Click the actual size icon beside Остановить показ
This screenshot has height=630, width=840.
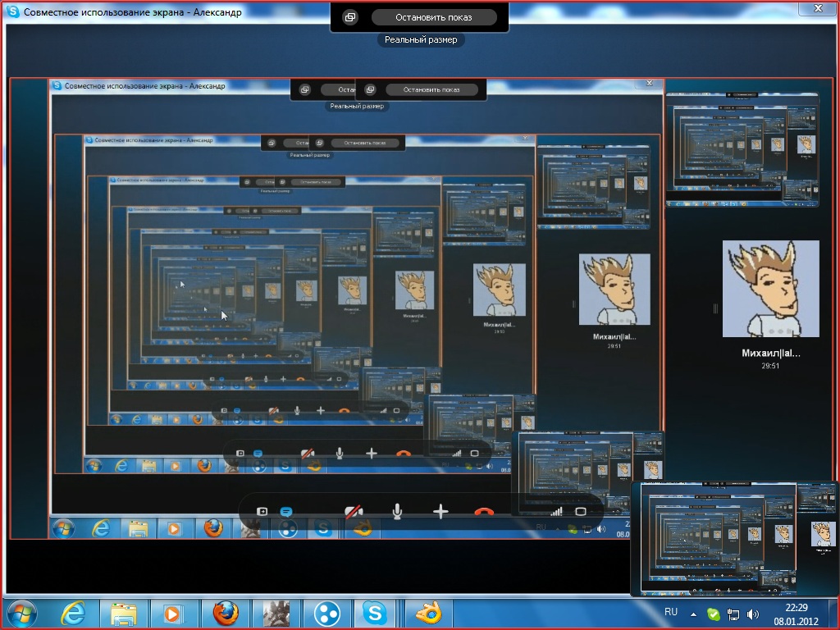pos(350,17)
